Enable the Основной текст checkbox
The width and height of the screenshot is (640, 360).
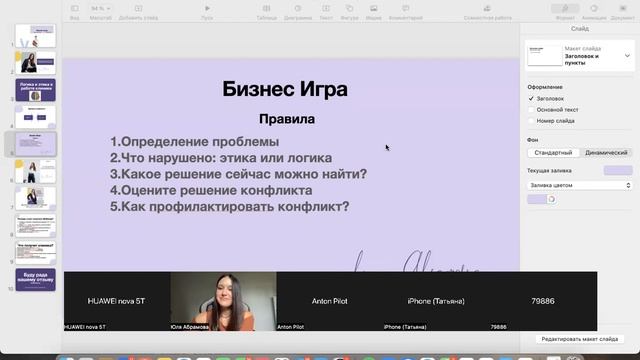(x=531, y=110)
